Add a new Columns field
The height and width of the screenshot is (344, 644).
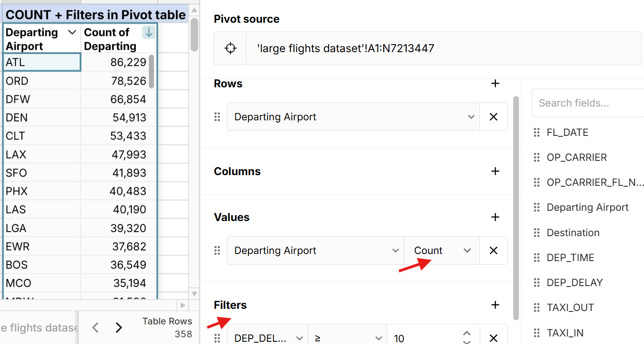495,171
